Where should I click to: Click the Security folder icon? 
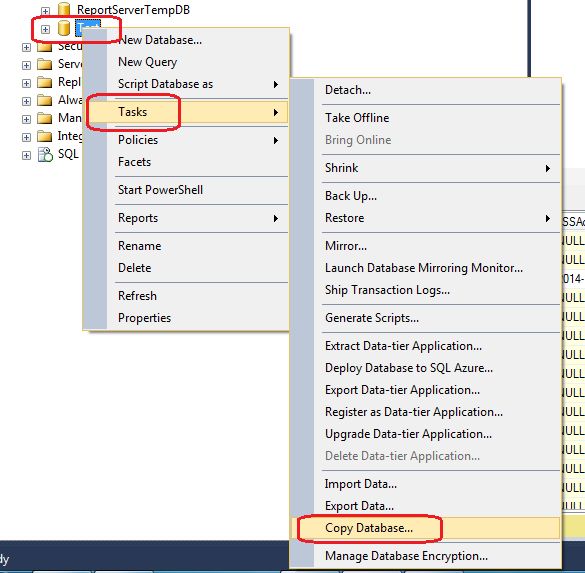tap(44, 47)
